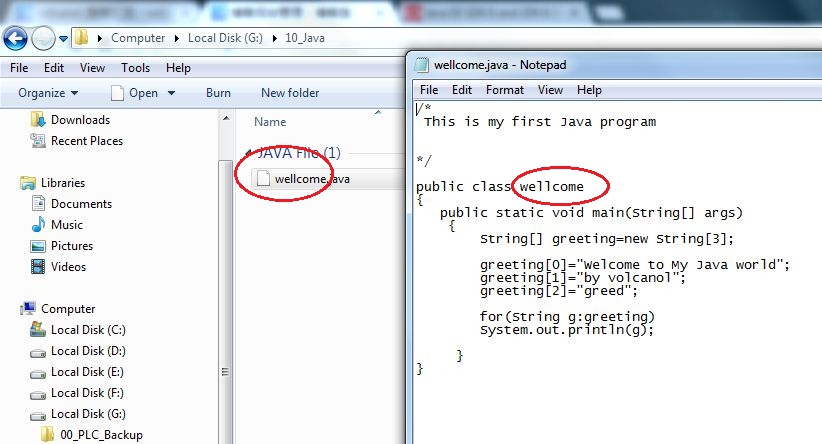Open the Organize dropdown

click(x=48, y=93)
